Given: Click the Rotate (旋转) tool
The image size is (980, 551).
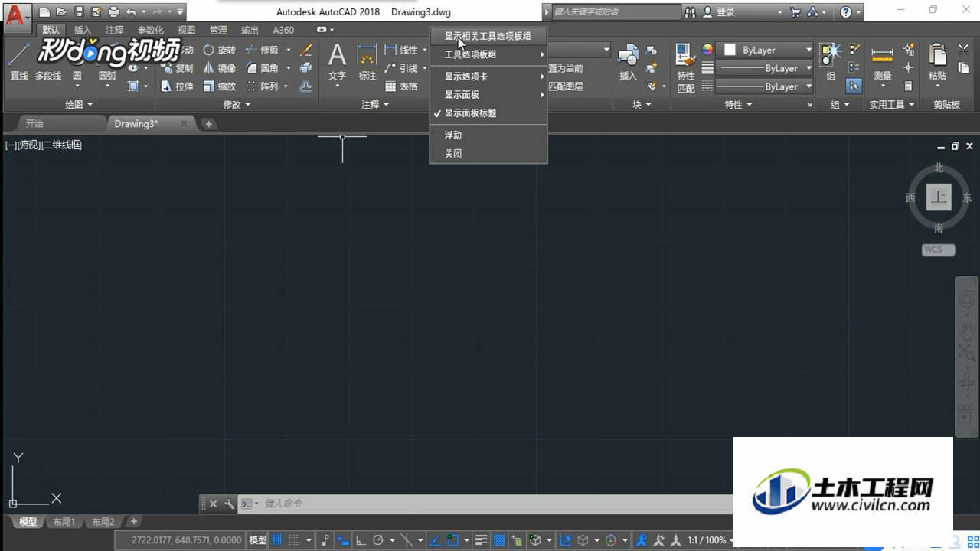Looking at the screenshot, I should pos(220,50).
